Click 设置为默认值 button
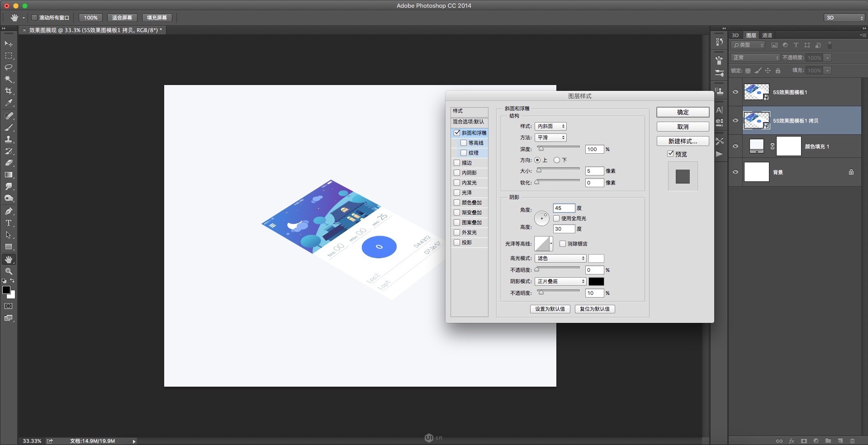The width and height of the screenshot is (868, 445). pyautogui.click(x=550, y=309)
